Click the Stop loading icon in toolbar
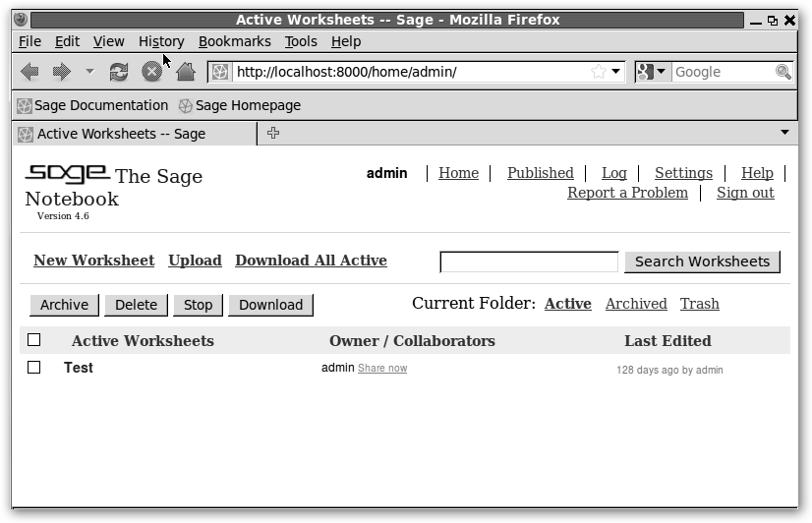Screen dimensions: 812x523 (151, 72)
